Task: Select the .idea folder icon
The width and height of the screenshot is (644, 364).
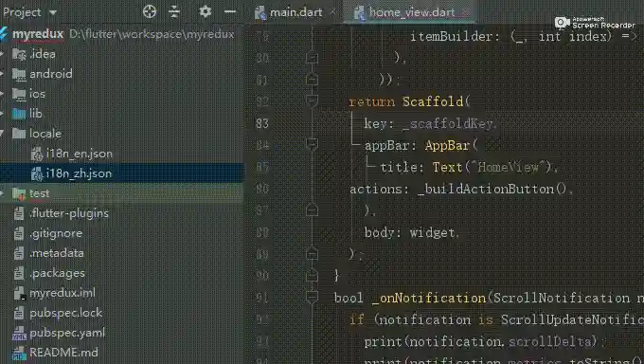Action: pyautogui.click(x=19, y=54)
